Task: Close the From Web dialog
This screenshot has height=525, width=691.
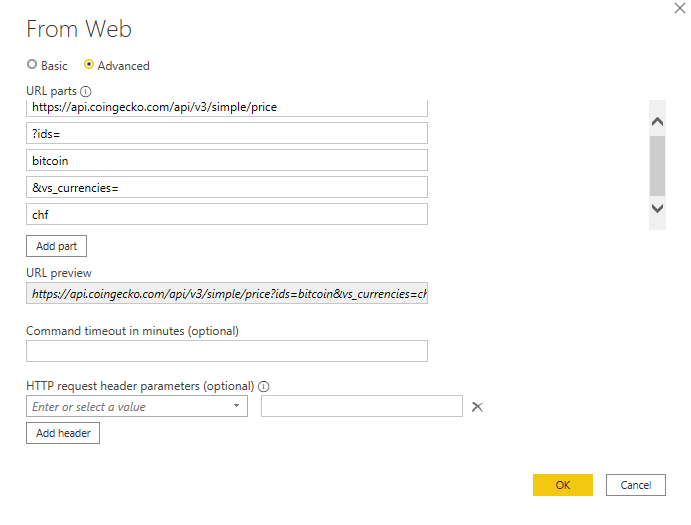Action: click(x=680, y=8)
